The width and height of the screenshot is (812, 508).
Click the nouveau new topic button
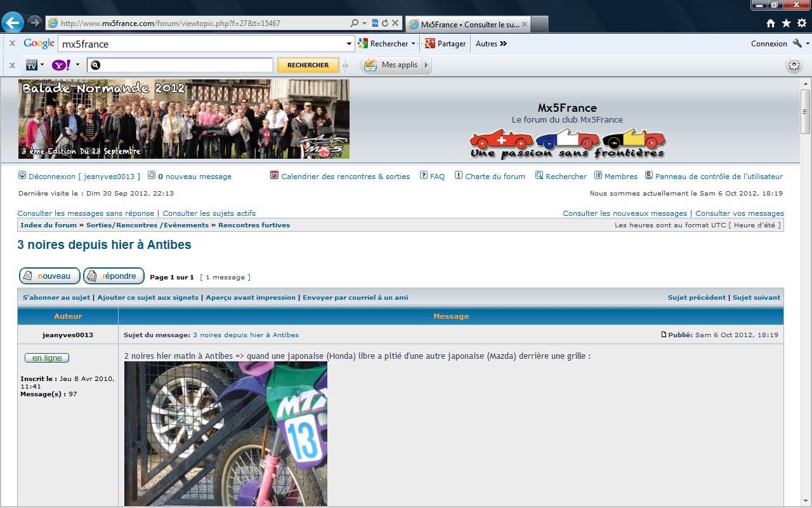coord(49,276)
